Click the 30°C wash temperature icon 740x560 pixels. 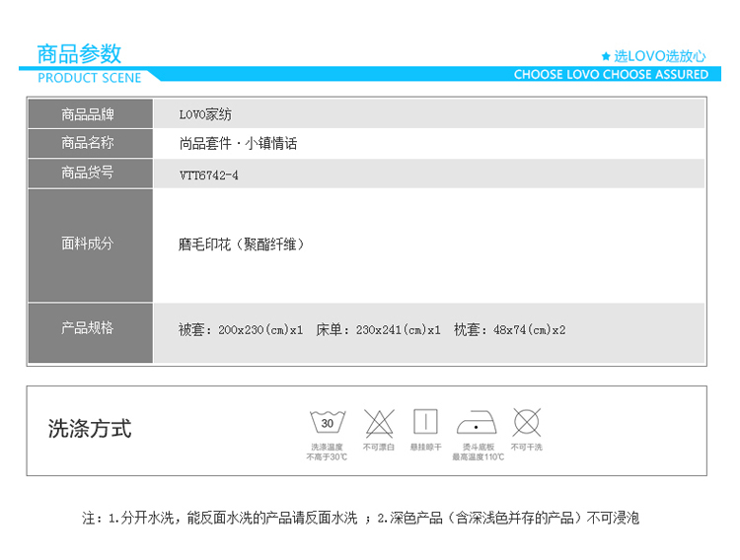[x=328, y=422]
